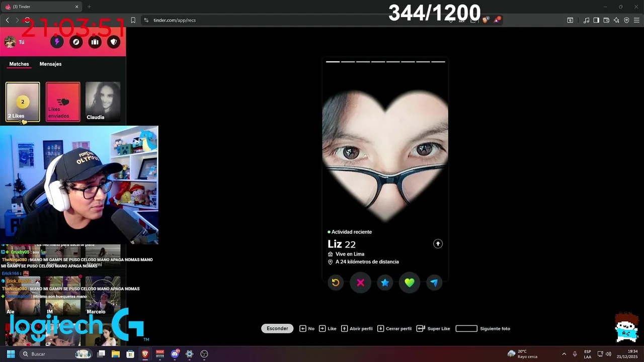Viewport: 644px width, 362px height.
Task: Open a new browser tab with plus
Action: point(89,7)
